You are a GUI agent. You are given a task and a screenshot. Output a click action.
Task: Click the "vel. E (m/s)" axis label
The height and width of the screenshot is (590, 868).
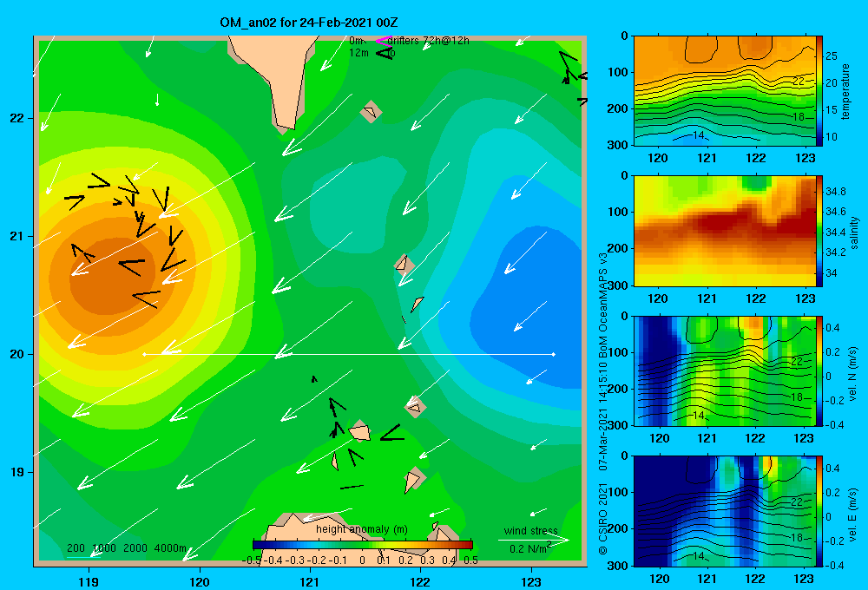852,515
